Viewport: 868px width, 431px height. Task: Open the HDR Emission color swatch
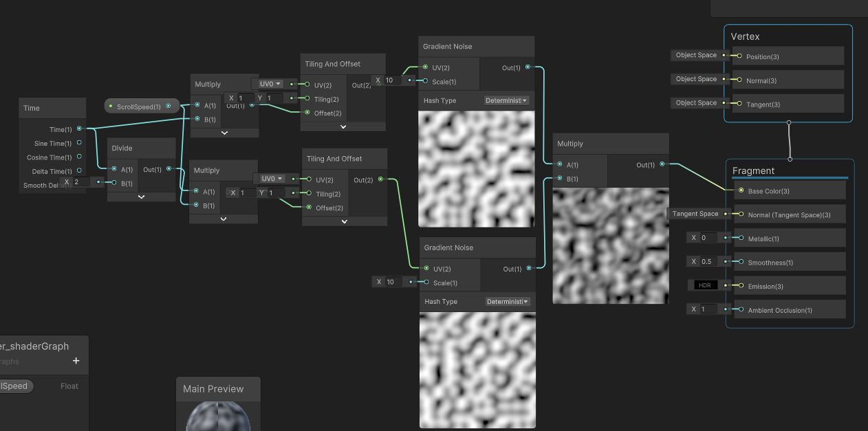(x=706, y=285)
